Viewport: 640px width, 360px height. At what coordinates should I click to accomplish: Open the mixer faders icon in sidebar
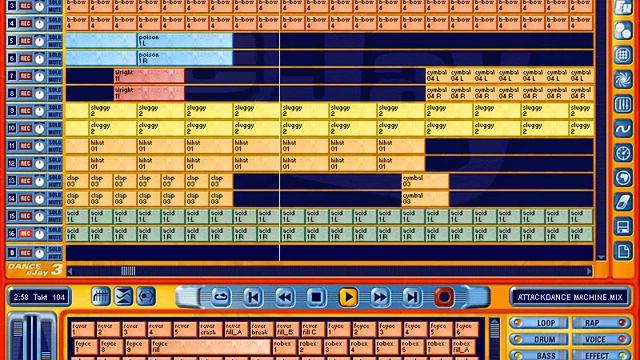pyautogui.click(x=623, y=104)
